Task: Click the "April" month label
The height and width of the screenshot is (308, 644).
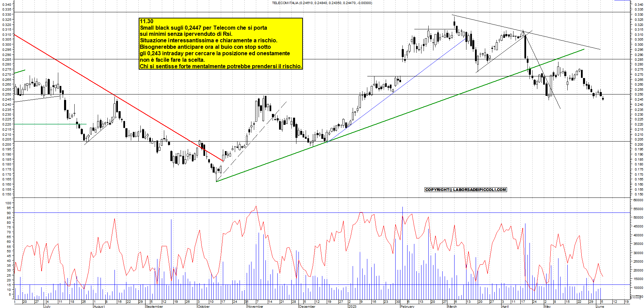Action: click(x=505, y=306)
